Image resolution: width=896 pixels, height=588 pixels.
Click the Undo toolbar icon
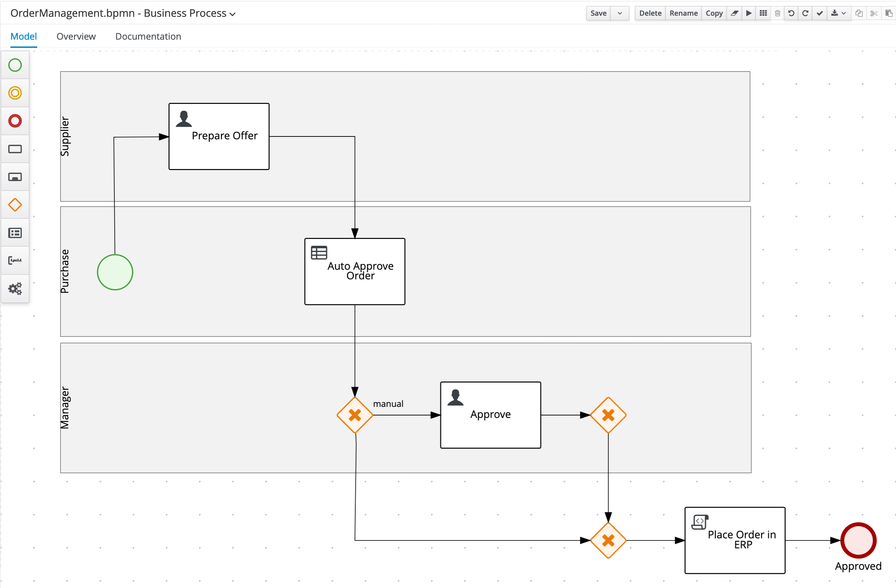791,13
